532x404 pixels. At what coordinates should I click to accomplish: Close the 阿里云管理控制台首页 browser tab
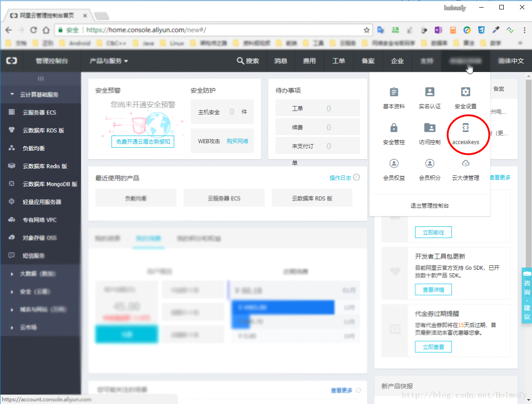tap(85, 16)
